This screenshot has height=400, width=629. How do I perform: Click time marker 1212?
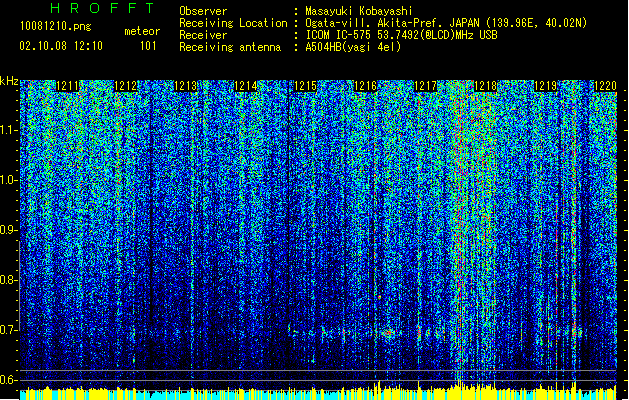pos(126,86)
